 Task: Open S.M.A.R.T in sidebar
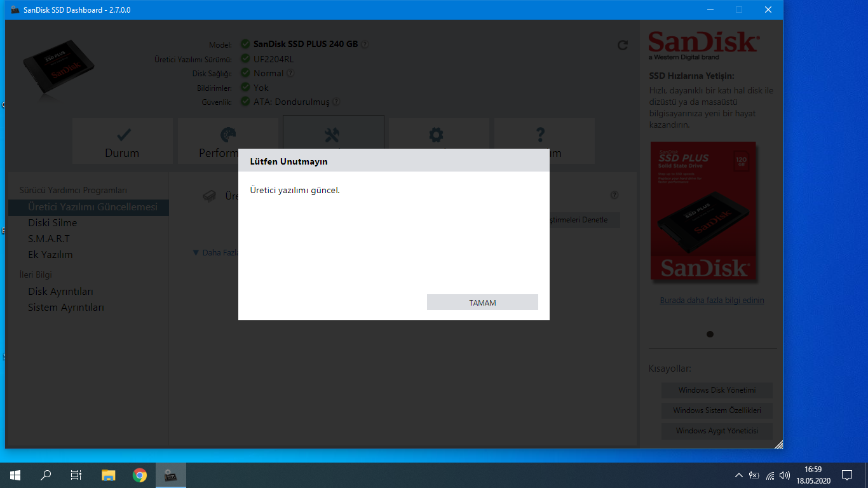[x=49, y=239]
